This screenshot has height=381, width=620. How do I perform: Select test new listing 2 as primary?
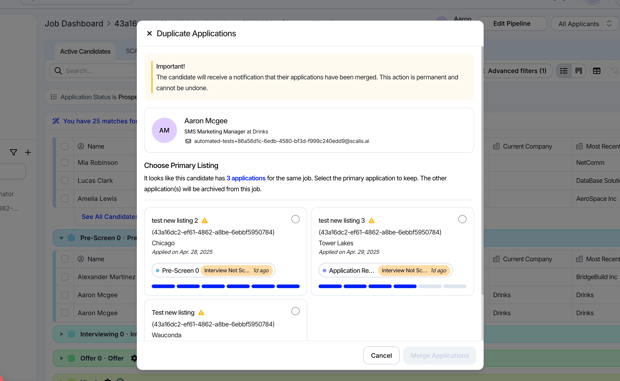click(295, 219)
